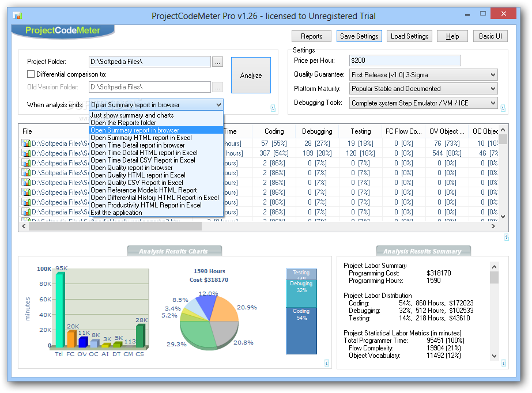The image size is (532, 393).
Task: Click the file icon of the third table row
Action: pyautogui.click(x=26, y=163)
